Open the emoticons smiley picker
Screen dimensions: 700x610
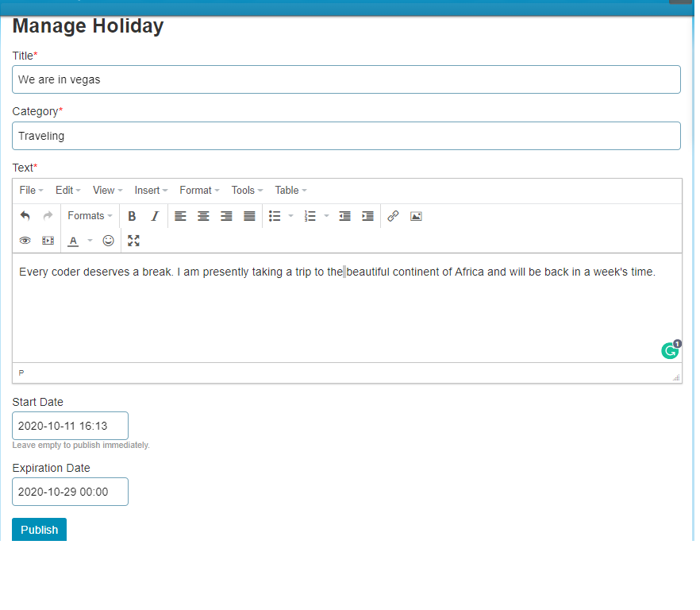109,240
